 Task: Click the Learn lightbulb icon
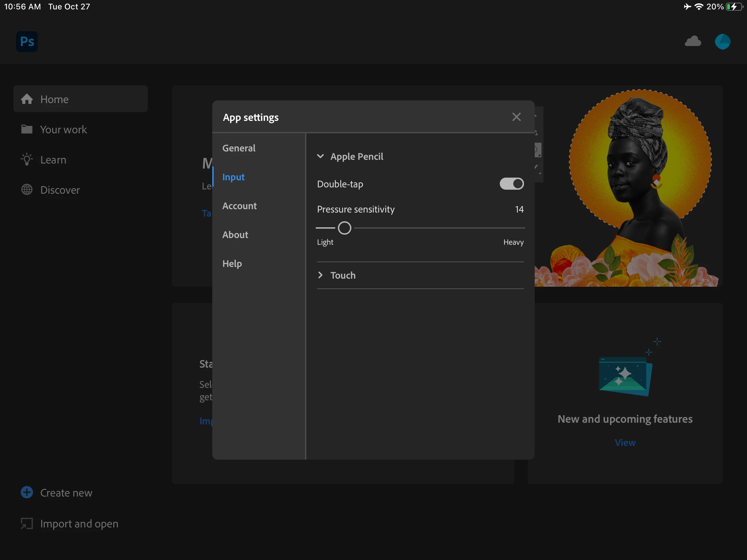point(27,160)
